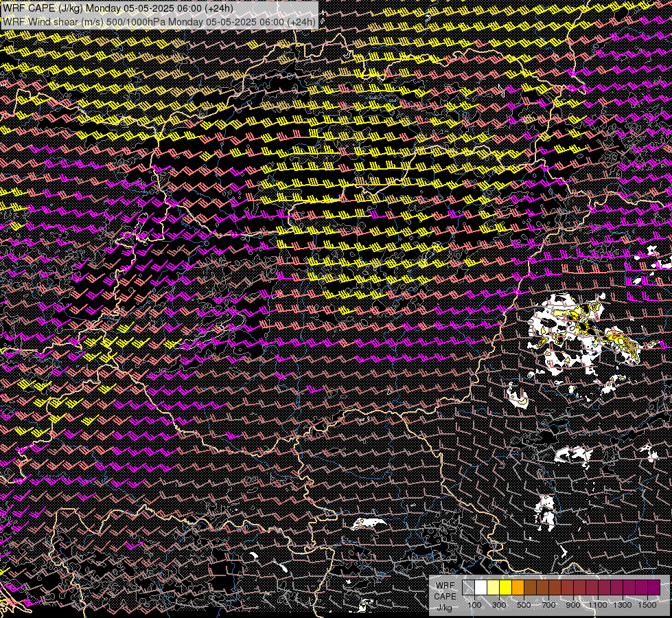Select the pale yellow legend swatch
The width and height of the screenshot is (672, 618).
(x=494, y=587)
